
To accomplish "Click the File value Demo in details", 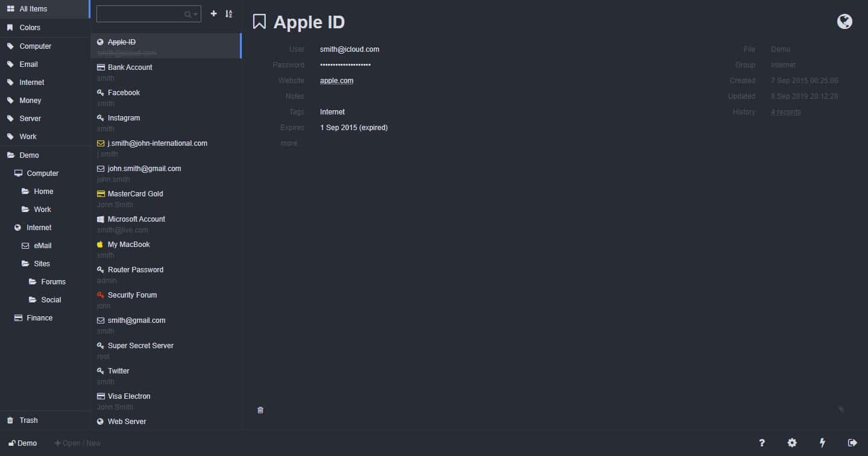I will [781, 49].
